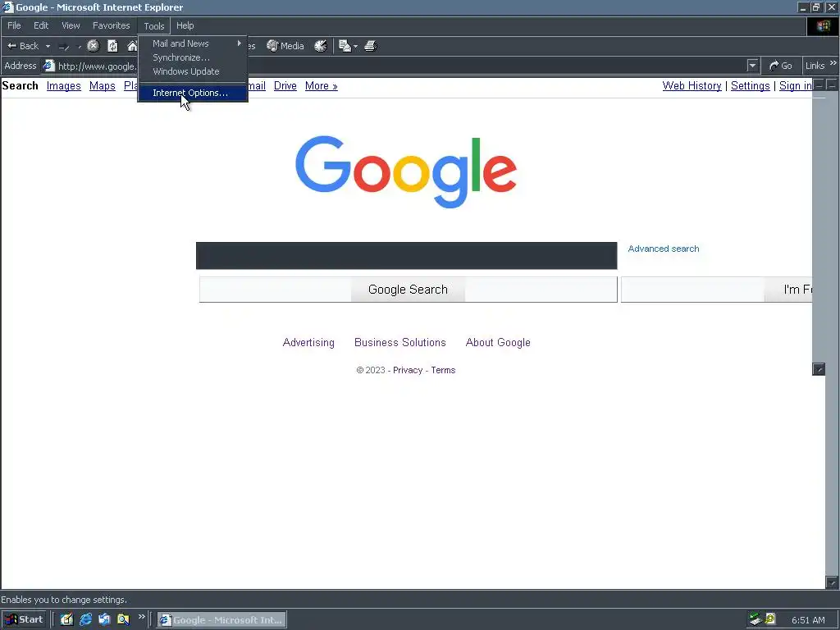840x630 pixels.
Task: Open the Business Solutions link
Action: click(x=400, y=342)
